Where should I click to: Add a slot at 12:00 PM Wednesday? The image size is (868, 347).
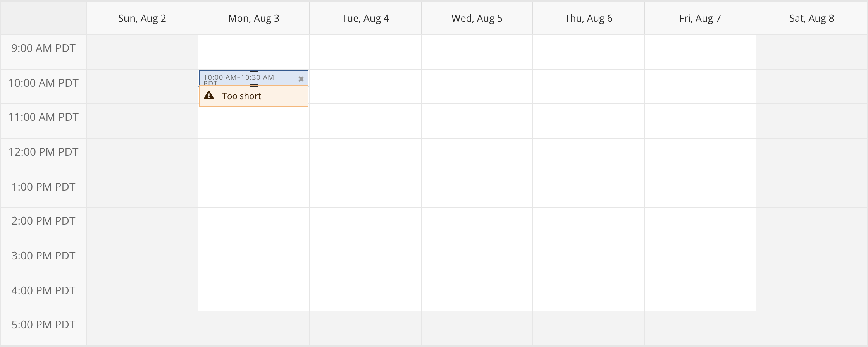pos(477,156)
